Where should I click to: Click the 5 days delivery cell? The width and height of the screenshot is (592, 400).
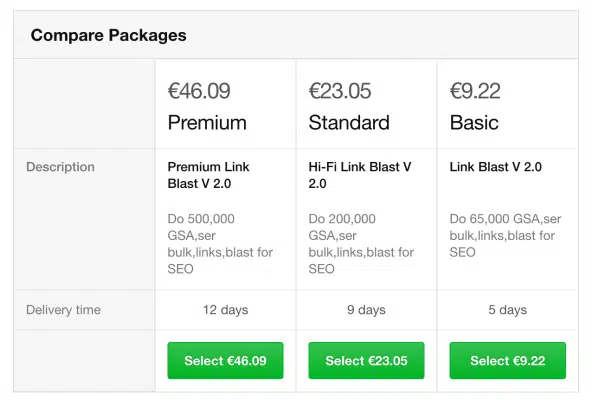[507, 310]
